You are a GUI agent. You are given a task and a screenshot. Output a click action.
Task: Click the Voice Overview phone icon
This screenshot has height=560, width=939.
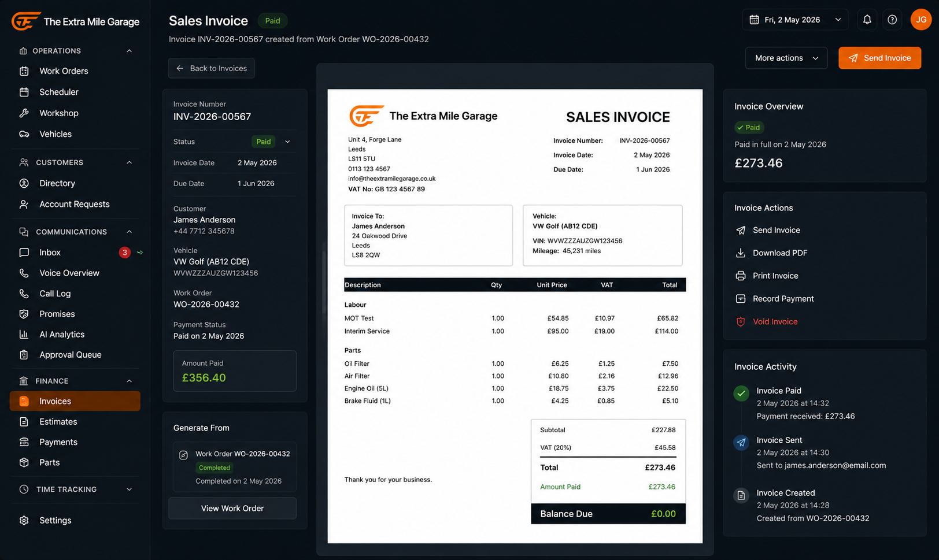[x=24, y=273]
